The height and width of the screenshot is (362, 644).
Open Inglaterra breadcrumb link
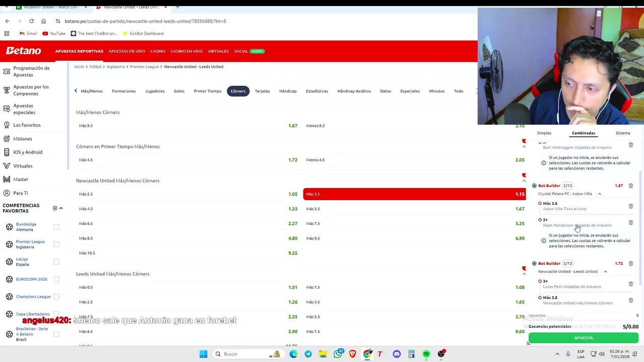click(116, 67)
